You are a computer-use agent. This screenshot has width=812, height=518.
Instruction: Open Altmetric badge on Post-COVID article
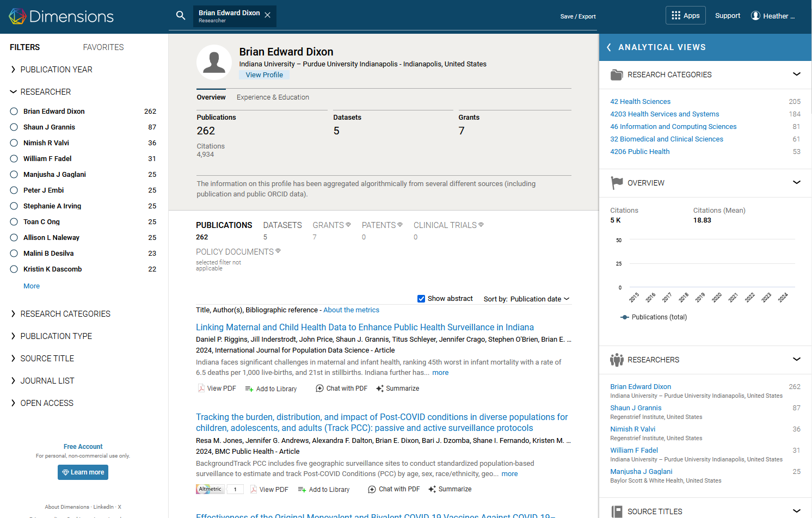(220, 489)
